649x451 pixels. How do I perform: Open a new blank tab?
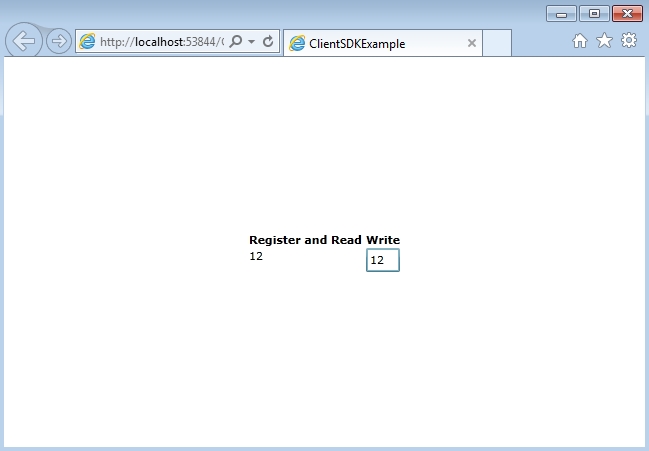pyautogui.click(x=497, y=43)
